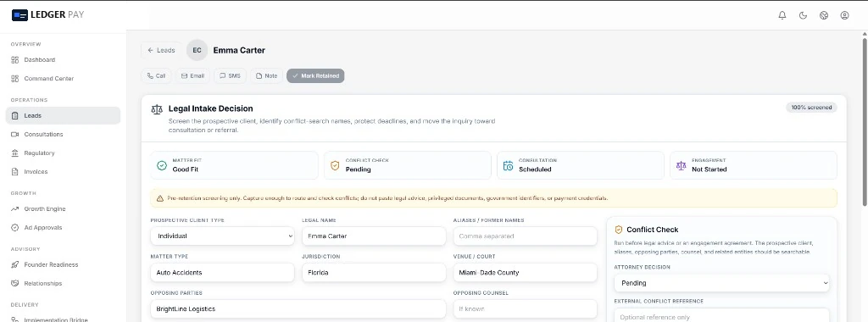This screenshot has height=322, width=868.
Task: Open Invoices in the sidebar
Action: tap(63, 171)
